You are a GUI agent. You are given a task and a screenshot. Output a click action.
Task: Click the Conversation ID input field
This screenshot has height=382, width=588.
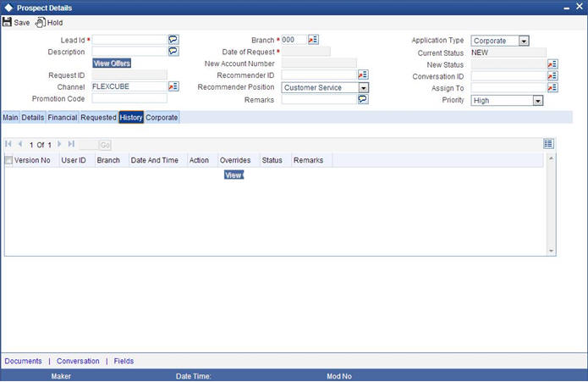point(508,76)
